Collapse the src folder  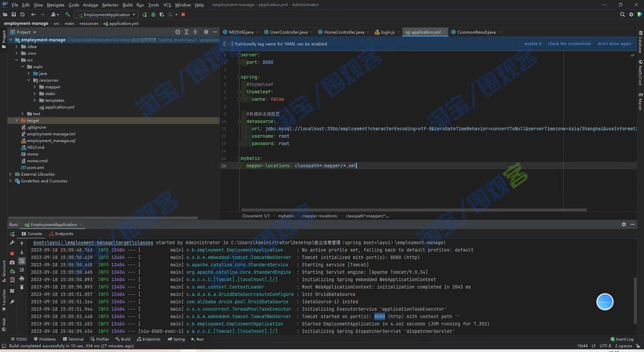pos(16,60)
